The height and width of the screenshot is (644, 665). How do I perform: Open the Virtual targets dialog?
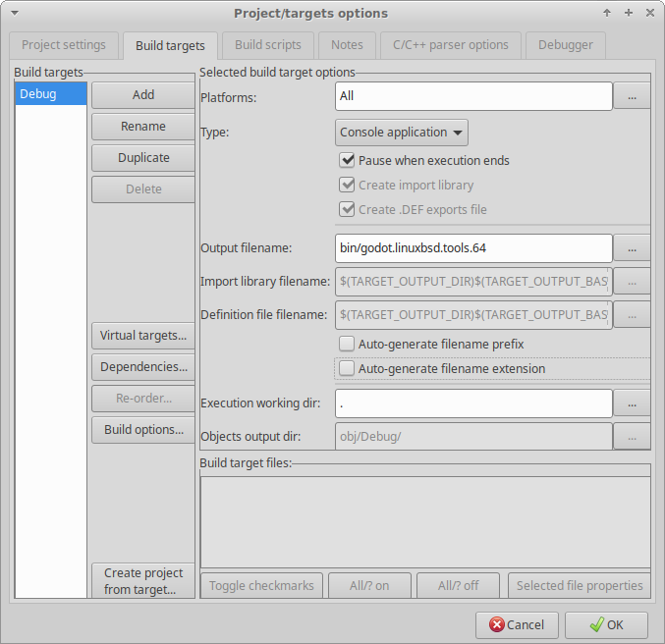[143, 336]
